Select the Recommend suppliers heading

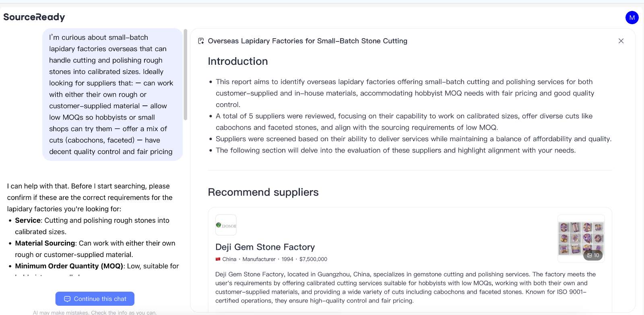tap(263, 192)
